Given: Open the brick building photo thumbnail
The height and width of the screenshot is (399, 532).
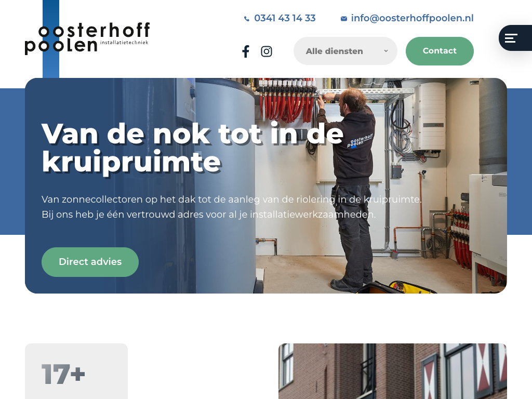Looking at the screenshot, I should (393, 371).
